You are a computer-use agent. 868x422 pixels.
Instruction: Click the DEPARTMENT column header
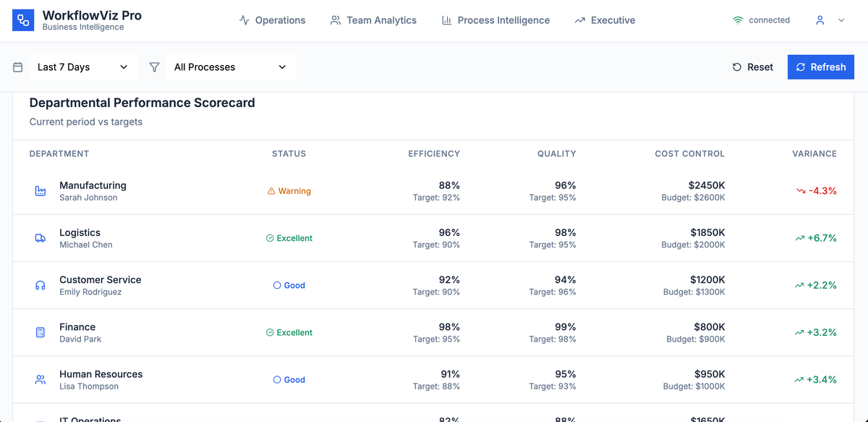point(59,153)
